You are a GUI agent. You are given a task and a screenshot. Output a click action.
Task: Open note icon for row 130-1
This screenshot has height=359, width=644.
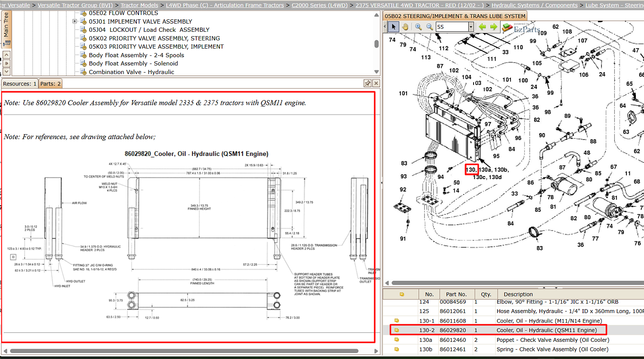(x=397, y=321)
